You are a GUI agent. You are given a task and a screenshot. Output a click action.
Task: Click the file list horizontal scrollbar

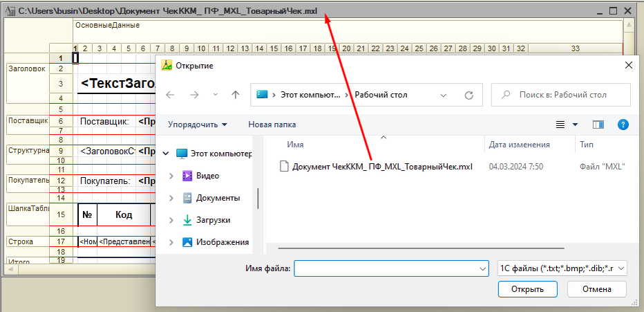tap(422, 248)
